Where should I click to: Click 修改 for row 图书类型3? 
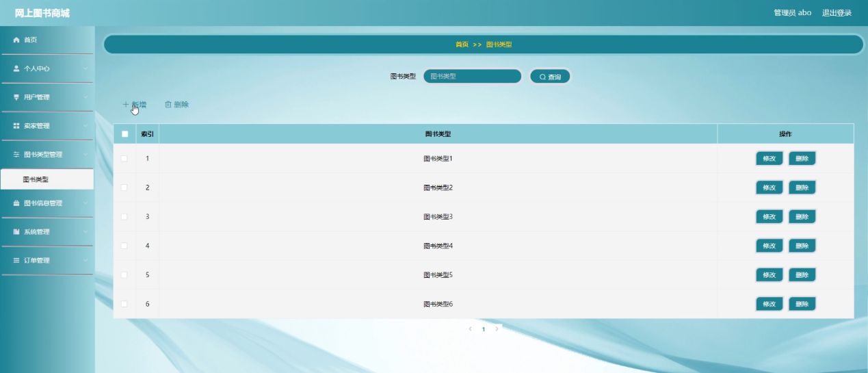pyautogui.click(x=769, y=217)
